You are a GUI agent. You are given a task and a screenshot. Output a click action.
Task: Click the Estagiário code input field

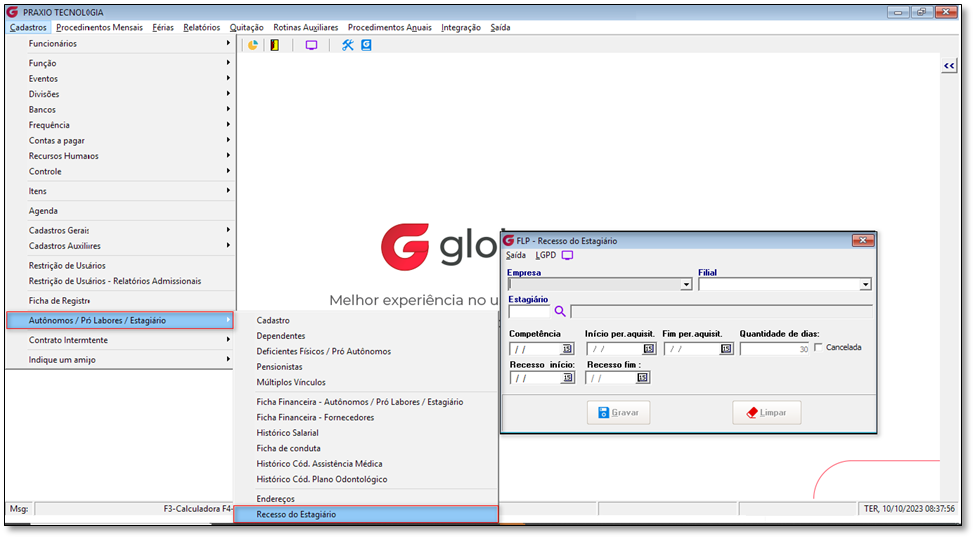tap(529, 311)
